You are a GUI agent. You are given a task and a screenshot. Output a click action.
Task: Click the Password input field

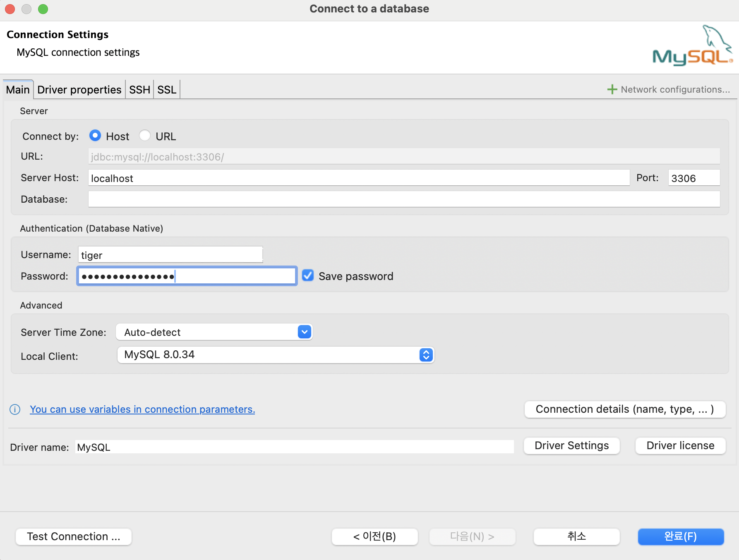187,276
